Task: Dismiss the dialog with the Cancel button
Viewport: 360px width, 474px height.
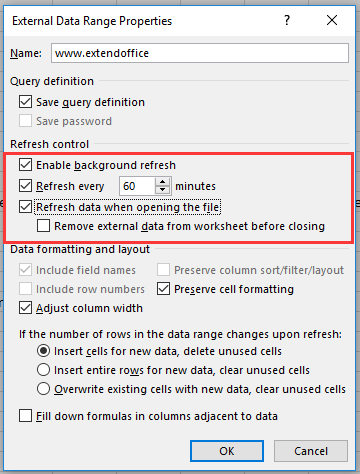Action: 311,451
